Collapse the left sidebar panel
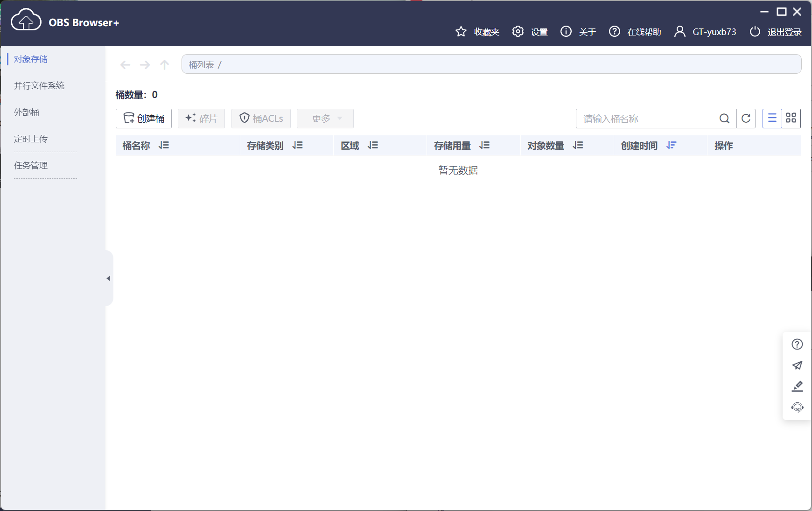The image size is (812, 511). 109,278
